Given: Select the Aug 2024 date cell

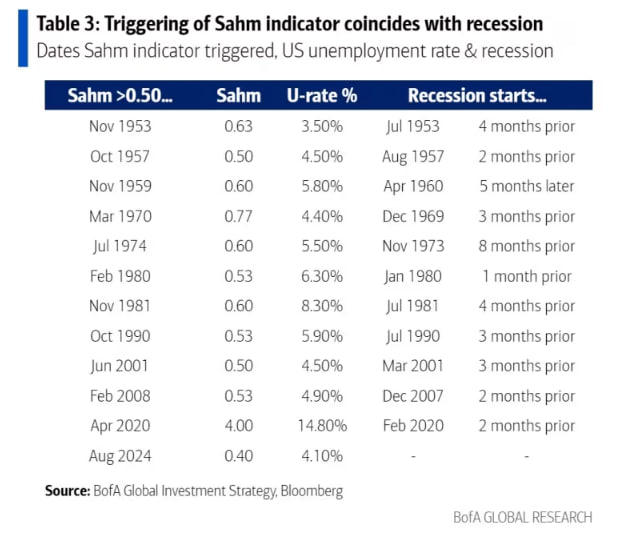Looking at the screenshot, I should click(x=121, y=457).
